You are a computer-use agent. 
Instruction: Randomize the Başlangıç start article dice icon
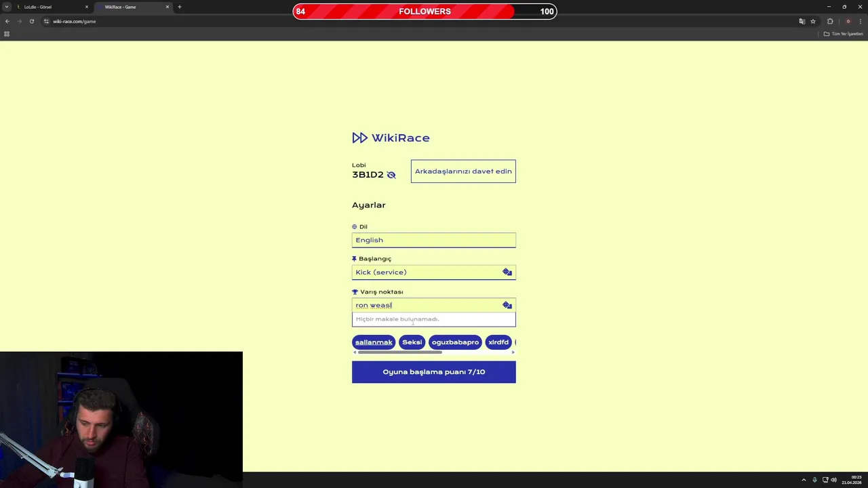[x=507, y=272]
